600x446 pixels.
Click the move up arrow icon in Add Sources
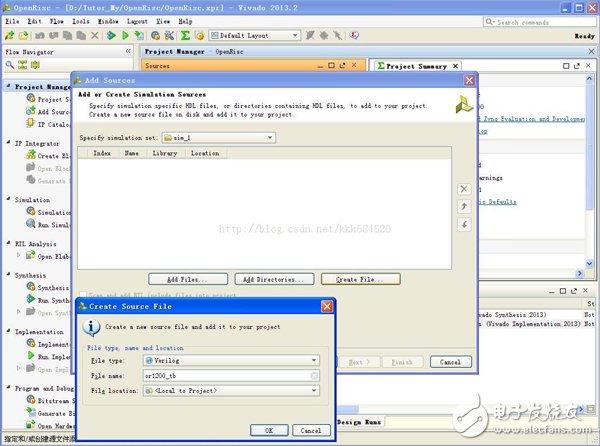[x=463, y=207]
